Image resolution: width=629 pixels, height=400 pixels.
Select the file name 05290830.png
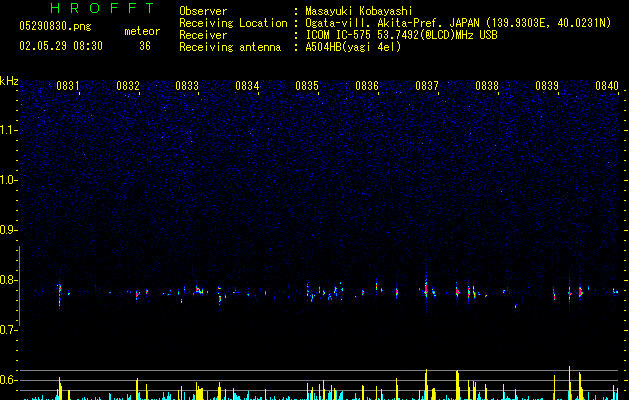[55, 27]
